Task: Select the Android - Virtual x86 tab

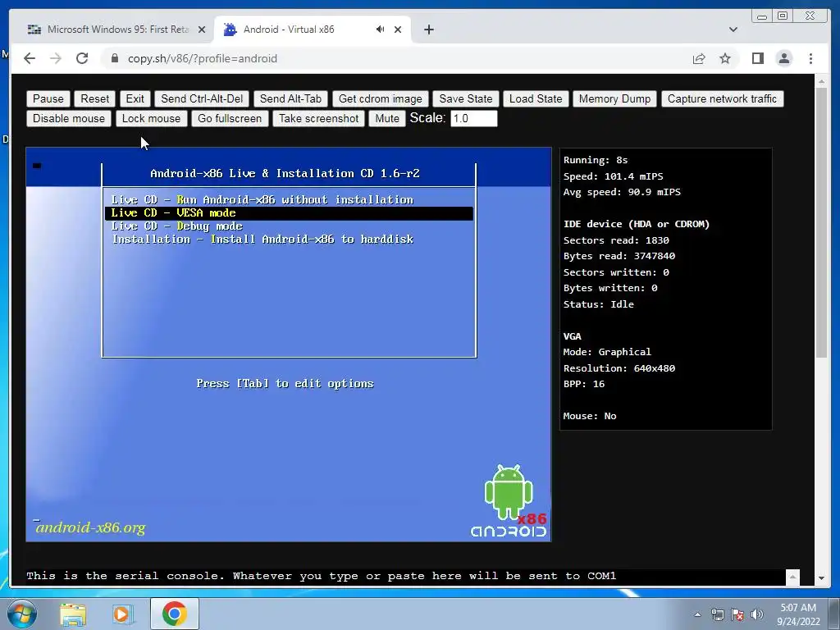Action: coord(313,30)
